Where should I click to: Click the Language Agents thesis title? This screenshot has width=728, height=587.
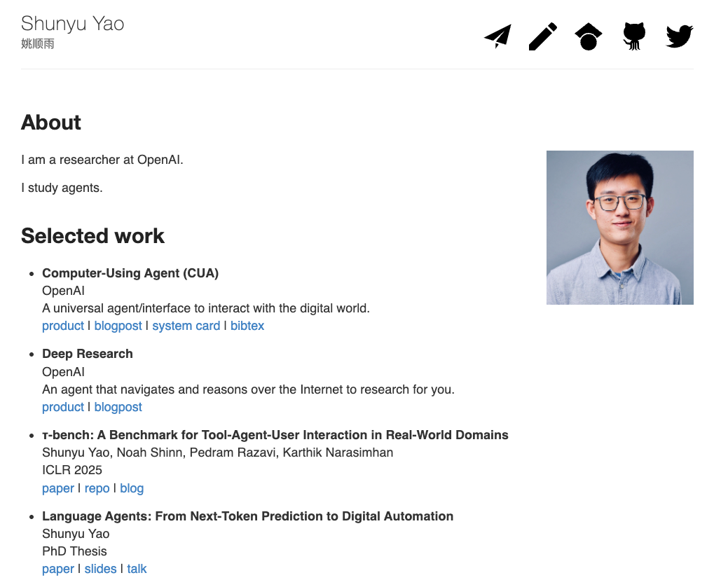coord(247,516)
